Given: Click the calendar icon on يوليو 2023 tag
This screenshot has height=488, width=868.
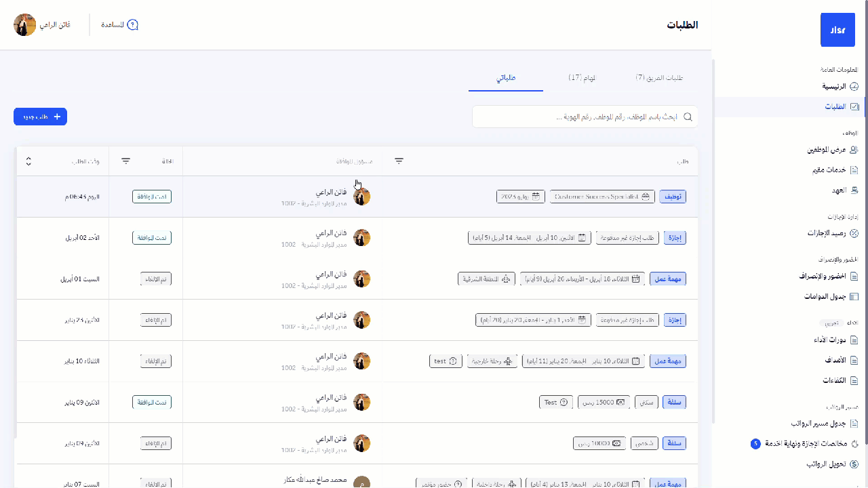Looking at the screenshot, I should (536, 197).
